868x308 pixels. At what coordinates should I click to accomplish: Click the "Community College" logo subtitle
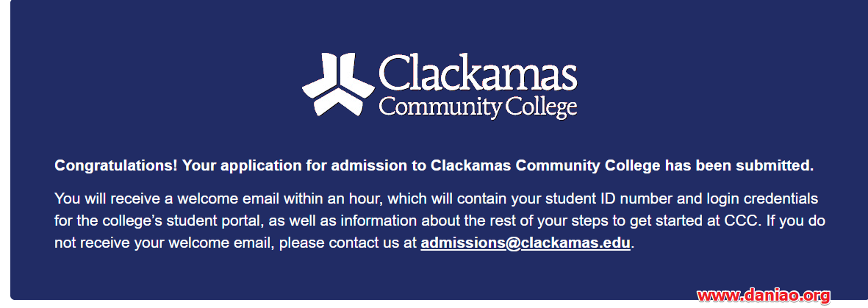pyautogui.click(x=478, y=107)
